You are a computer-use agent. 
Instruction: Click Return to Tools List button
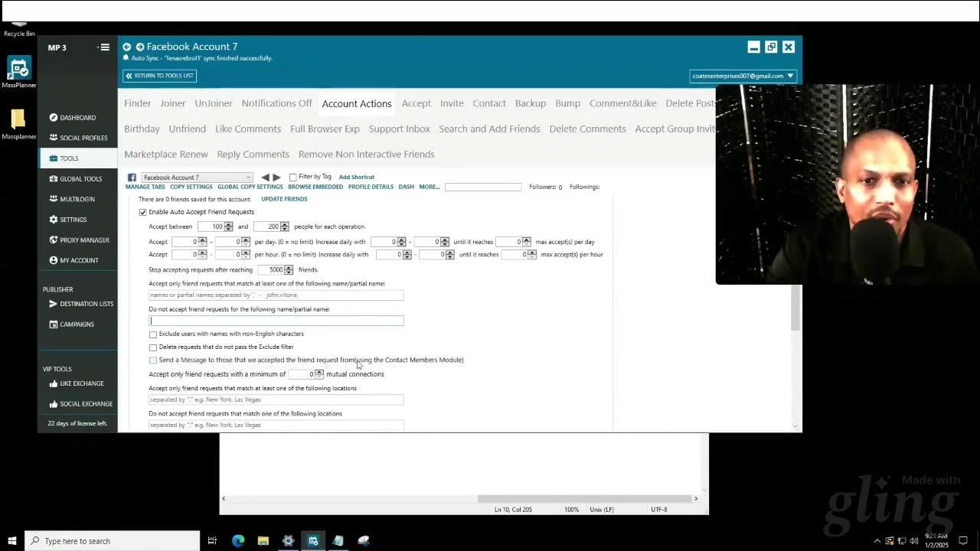pos(160,76)
